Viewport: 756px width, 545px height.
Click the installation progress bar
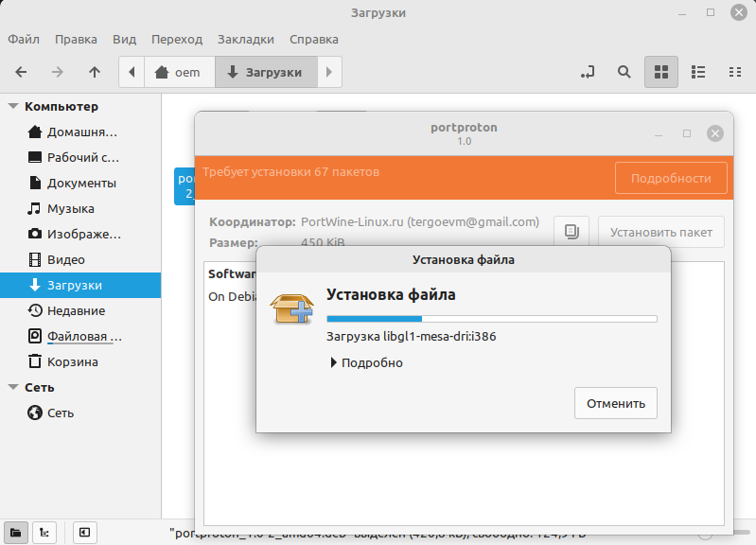[x=492, y=319]
